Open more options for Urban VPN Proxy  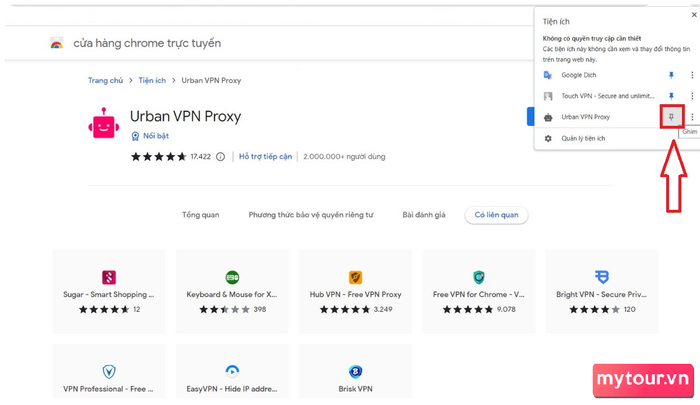(692, 117)
